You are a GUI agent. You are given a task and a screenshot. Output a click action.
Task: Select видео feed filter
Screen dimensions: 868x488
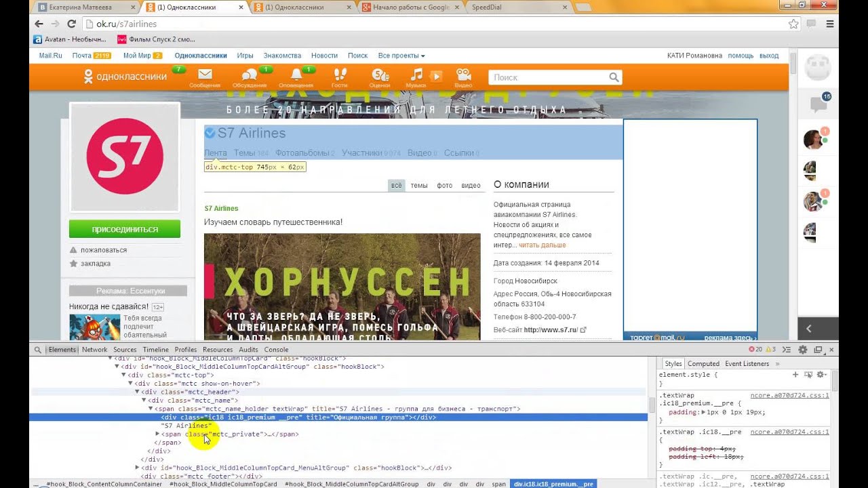pos(471,186)
